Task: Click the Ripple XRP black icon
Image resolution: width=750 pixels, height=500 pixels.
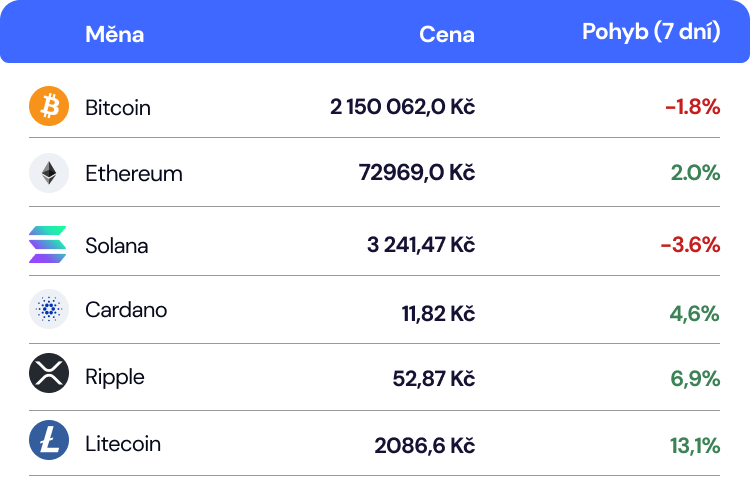Action: pyautogui.click(x=48, y=374)
